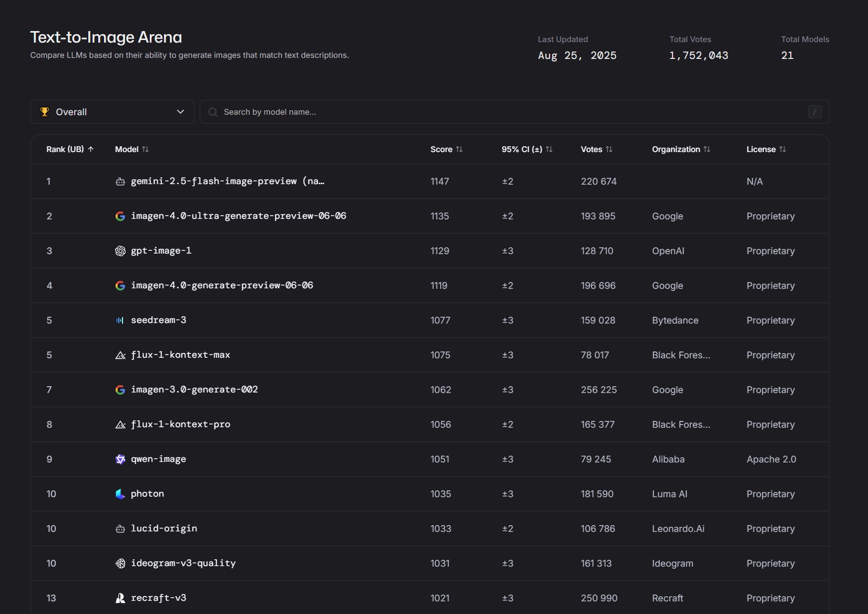Click the trophy icon beside Overall
Screen dimensions: 868x614
45,112
